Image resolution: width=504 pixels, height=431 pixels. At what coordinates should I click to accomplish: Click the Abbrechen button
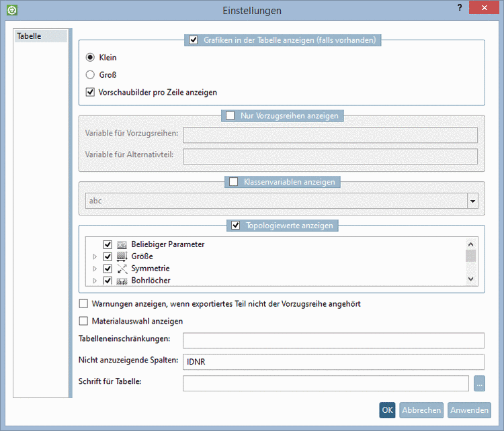tap(421, 410)
